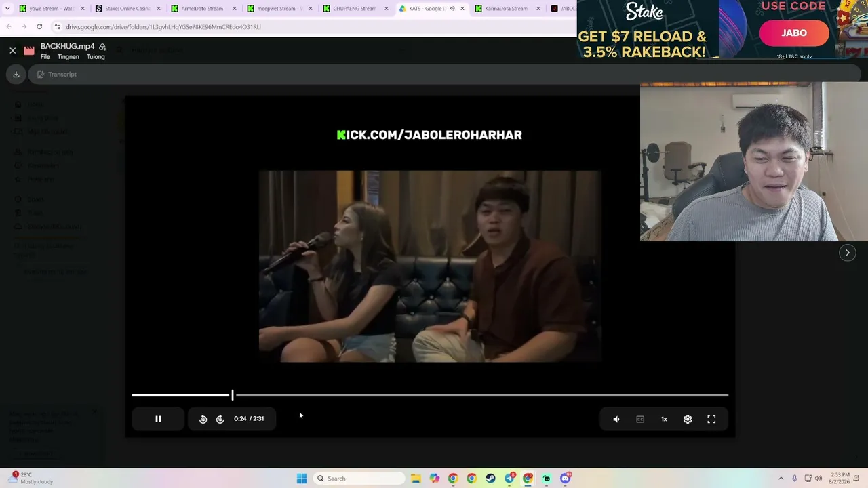868x488 pixels.
Task: Rewind the video ten seconds
Action: pyautogui.click(x=203, y=419)
